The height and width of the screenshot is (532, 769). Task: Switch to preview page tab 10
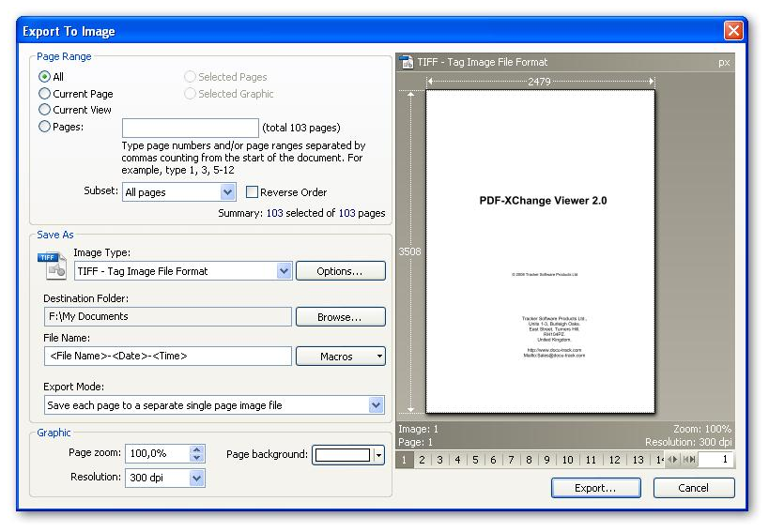click(567, 460)
